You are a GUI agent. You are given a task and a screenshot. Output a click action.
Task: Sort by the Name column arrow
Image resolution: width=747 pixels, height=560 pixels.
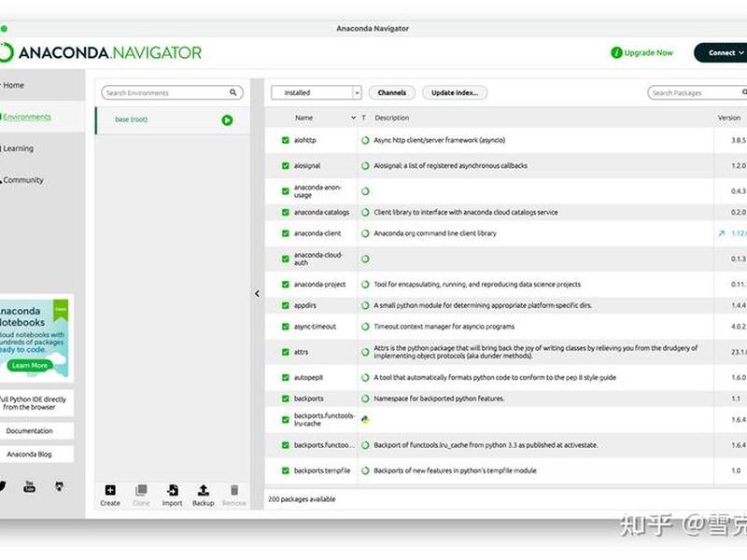tap(354, 118)
